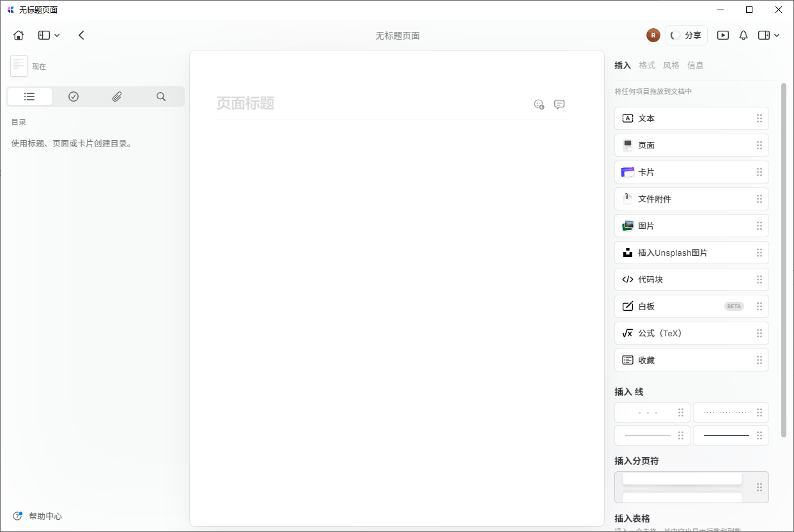This screenshot has width=794, height=532.
Task: Click the Craft app logo in title bar
Action: click(x=10, y=10)
